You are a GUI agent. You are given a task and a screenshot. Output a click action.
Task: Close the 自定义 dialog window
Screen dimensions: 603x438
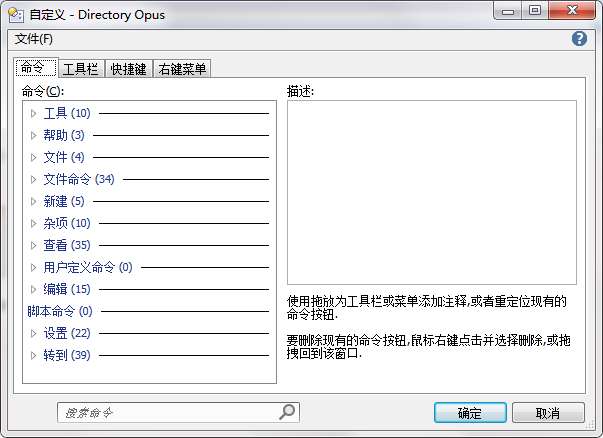tap(572, 11)
